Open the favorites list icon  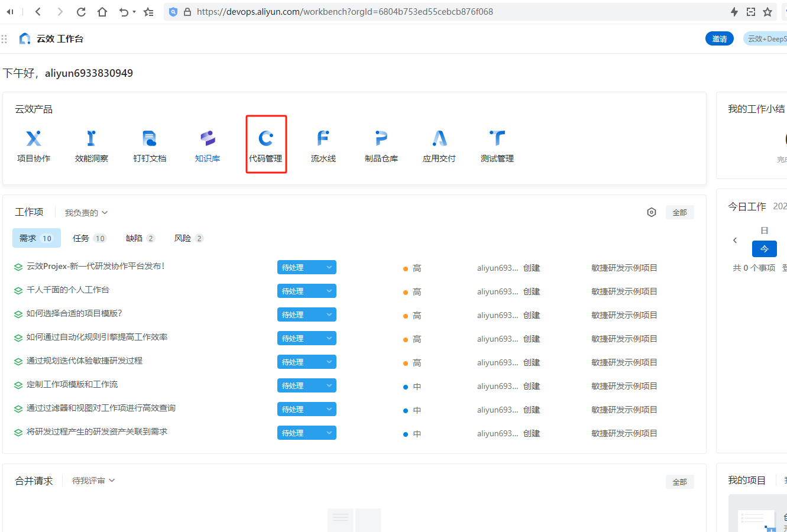point(148,12)
